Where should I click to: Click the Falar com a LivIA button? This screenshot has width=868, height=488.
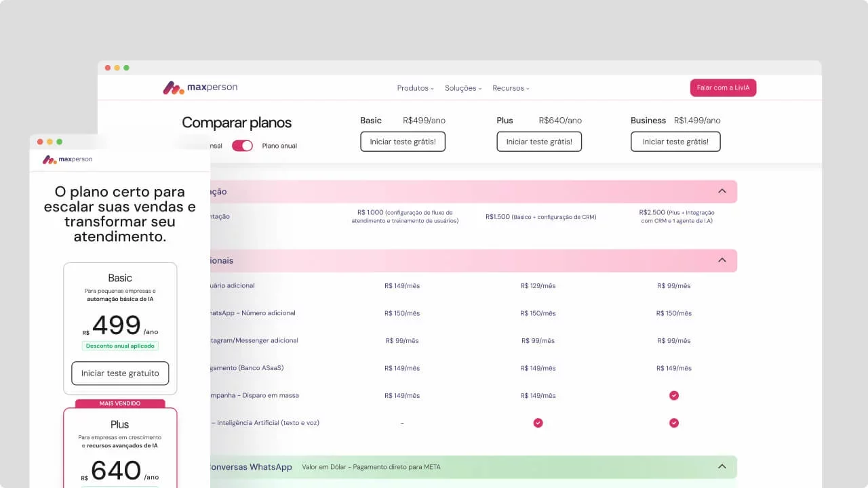723,87
